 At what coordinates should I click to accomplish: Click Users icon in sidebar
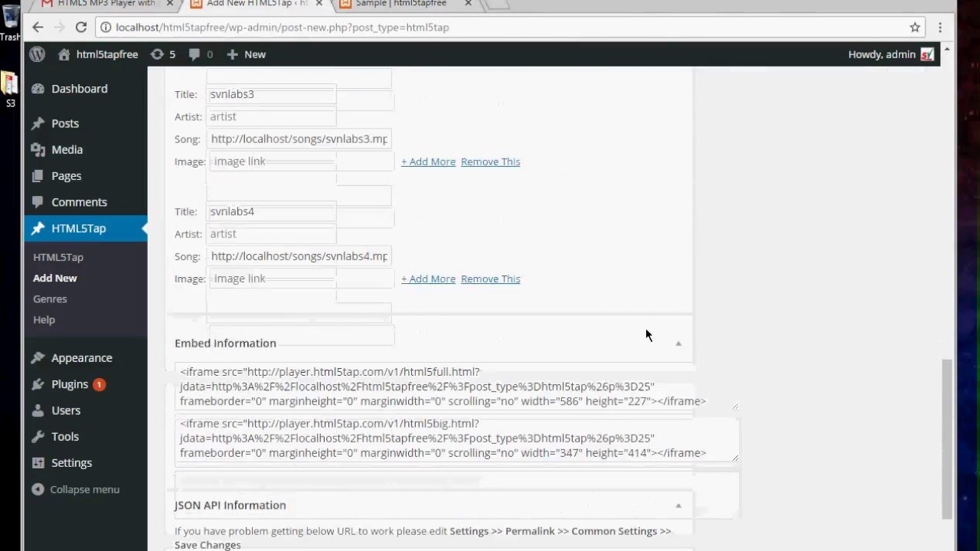click(x=38, y=410)
